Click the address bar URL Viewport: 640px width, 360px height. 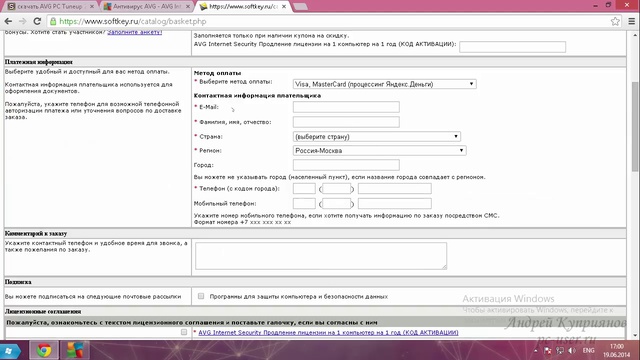click(133, 21)
